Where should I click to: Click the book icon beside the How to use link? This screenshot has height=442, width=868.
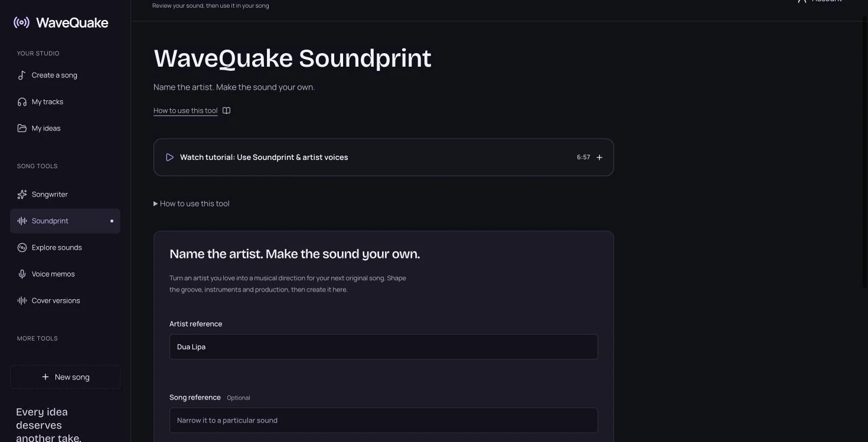pos(226,111)
